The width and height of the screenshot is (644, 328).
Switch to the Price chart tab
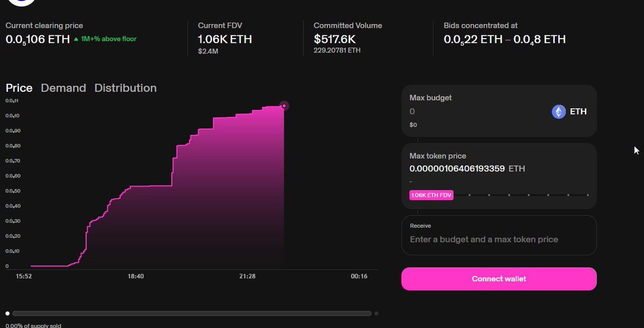(x=19, y=88)
